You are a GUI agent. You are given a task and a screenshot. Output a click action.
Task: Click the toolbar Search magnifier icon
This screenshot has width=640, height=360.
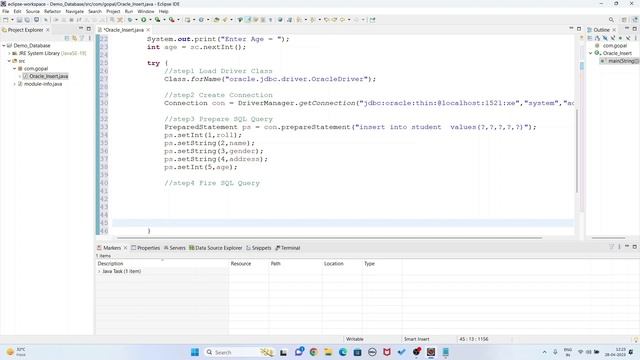[x=611, y=20]
